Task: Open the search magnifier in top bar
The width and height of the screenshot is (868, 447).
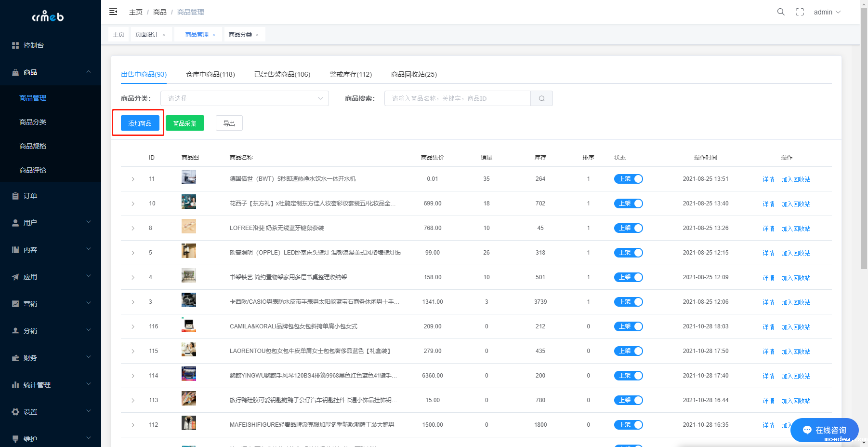Action: (x=781, y=12)
